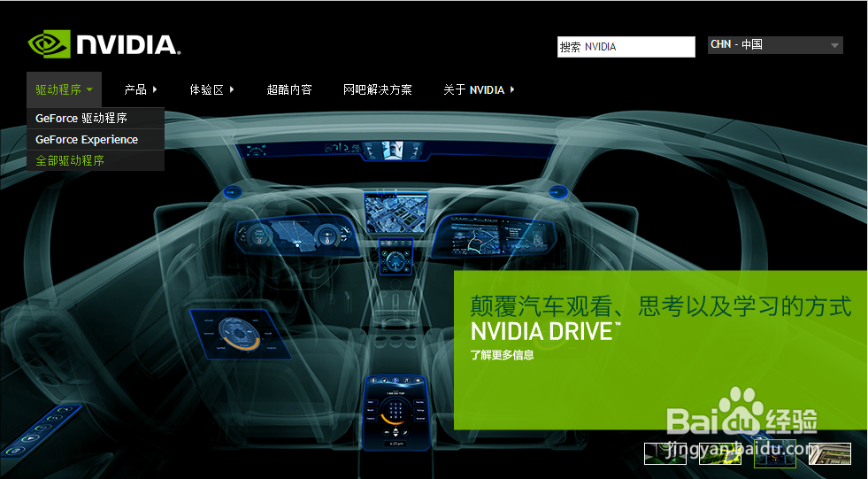
Task: Select GeForce 驱动程序 from dropdown
Action: pos(96,118)
